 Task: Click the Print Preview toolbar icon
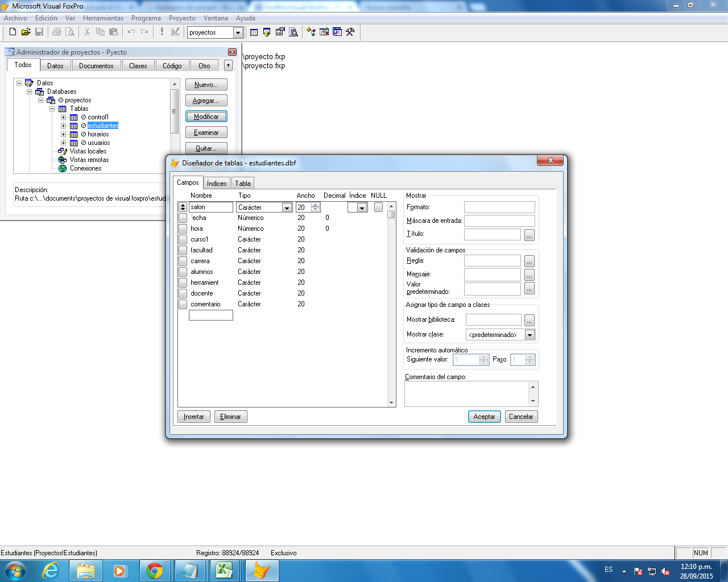[x=69, y=32]
